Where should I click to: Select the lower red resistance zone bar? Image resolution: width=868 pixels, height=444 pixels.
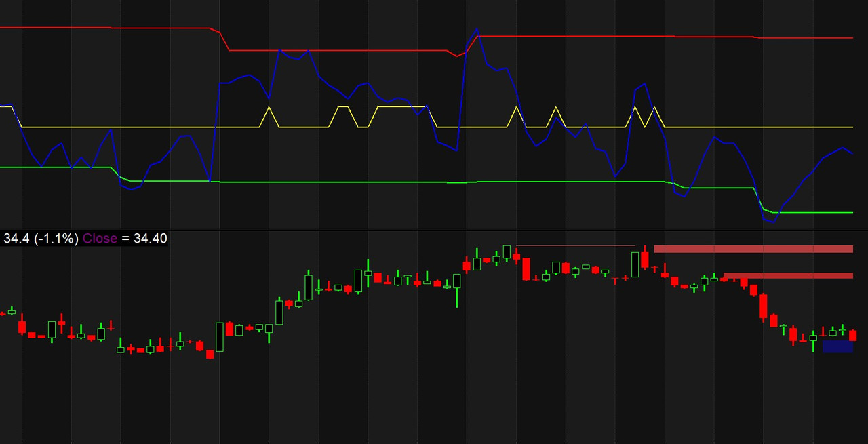[788, 275]
